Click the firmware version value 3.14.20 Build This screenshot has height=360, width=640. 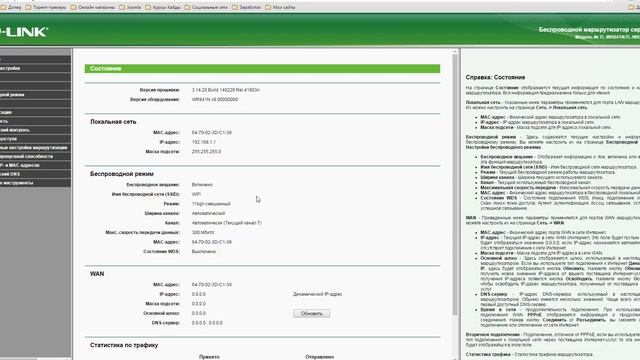pyautogui.click(x=226, y=90)
